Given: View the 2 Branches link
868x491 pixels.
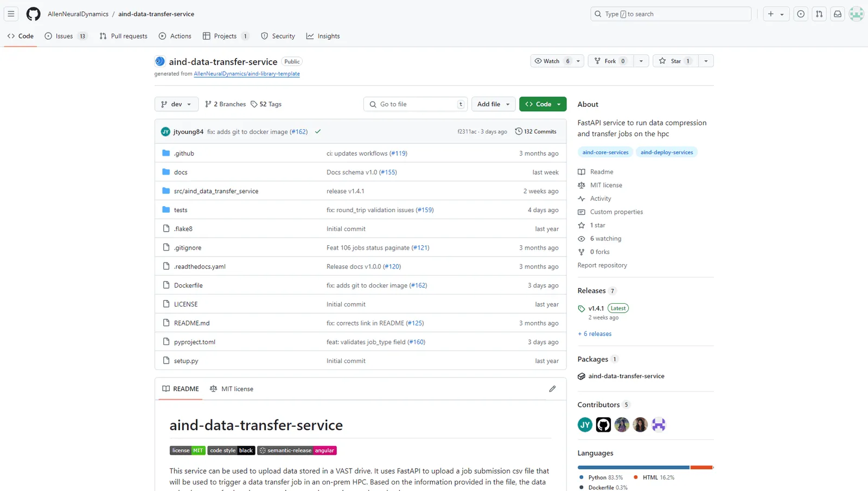Looking at the screenshot, I should pos(225,104).
